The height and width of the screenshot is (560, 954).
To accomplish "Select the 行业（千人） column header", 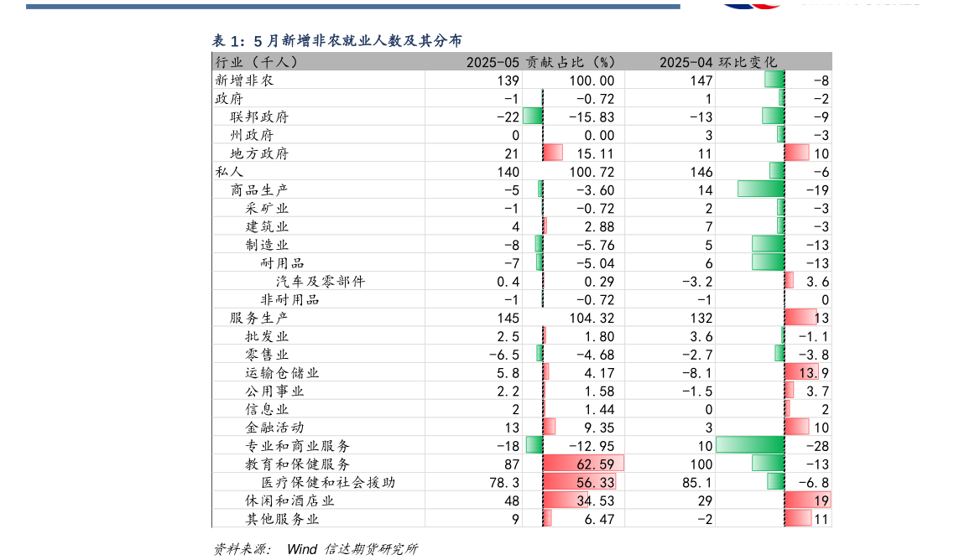I will point(257,62).
